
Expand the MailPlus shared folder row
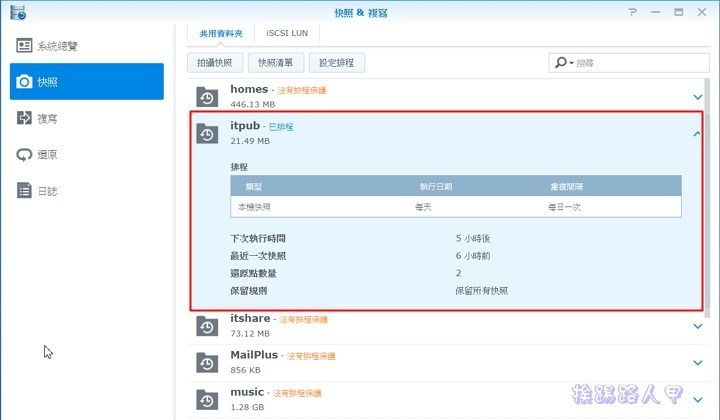[698, 363]
